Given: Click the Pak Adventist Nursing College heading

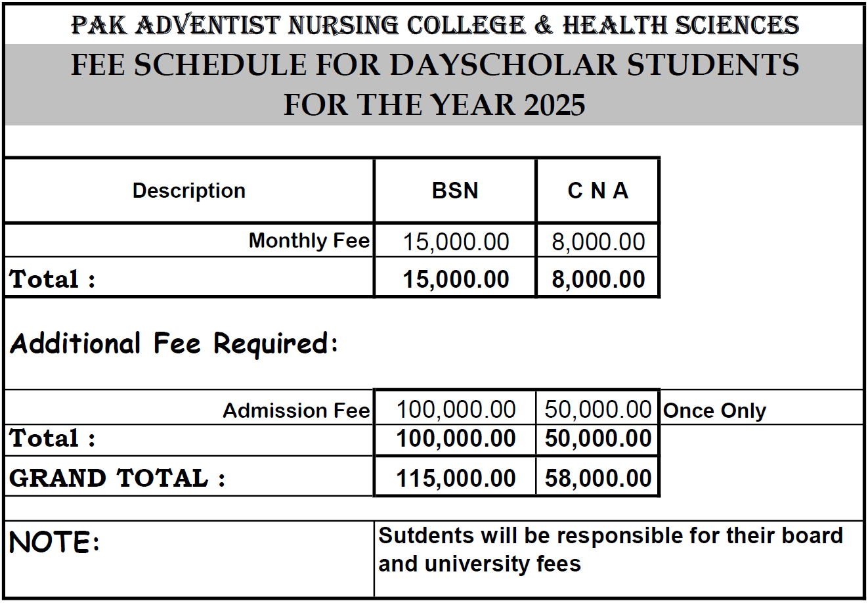Looking at the screenshot, I should [434, 25].
